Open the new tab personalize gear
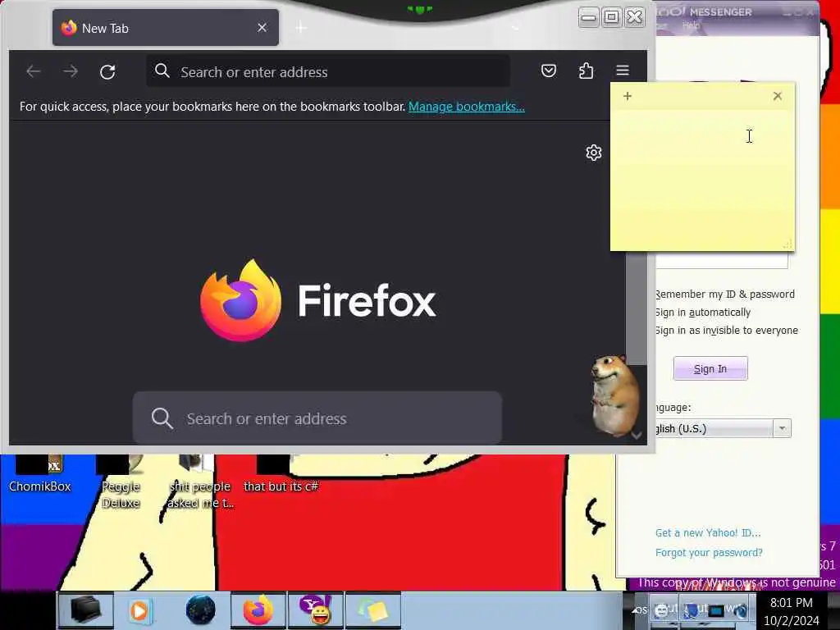The width and height of the screenshot is (840, 630). (594, 153)
